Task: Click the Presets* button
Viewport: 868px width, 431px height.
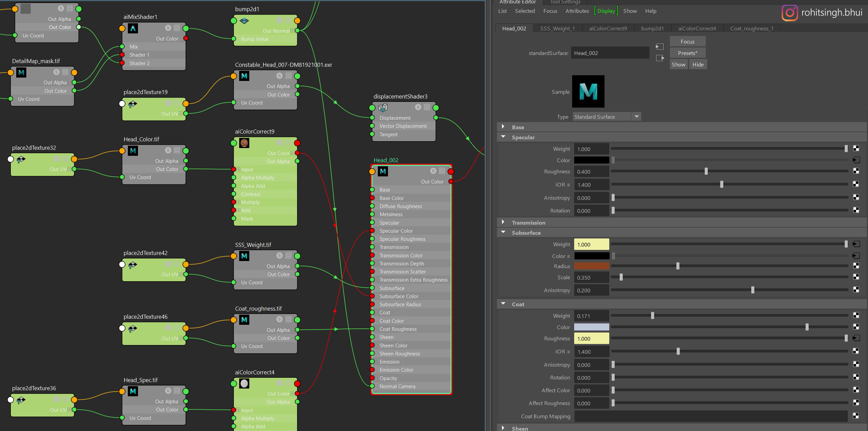Action: 687,53
